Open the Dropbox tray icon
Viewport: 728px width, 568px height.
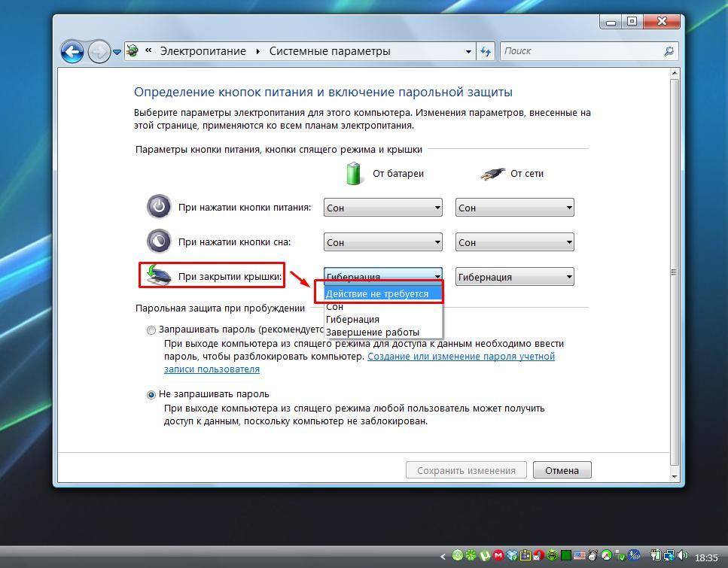(512, 554)
